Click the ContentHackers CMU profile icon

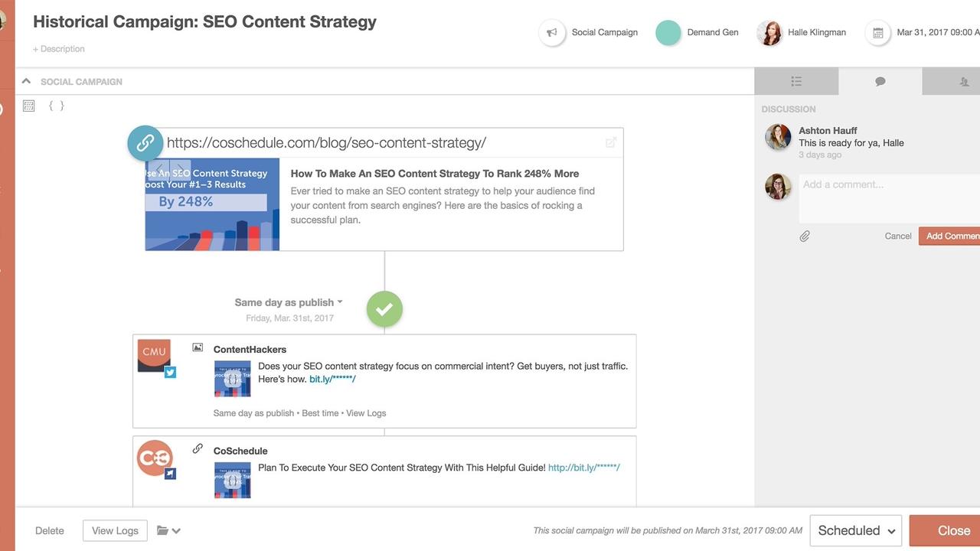(x=154, y=355)
